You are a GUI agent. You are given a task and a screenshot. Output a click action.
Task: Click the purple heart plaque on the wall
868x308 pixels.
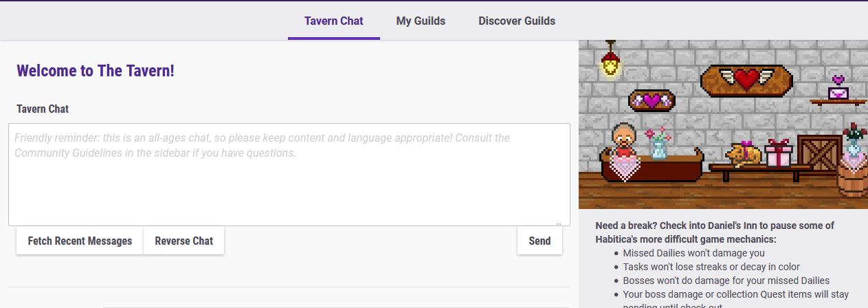(652, 101)
